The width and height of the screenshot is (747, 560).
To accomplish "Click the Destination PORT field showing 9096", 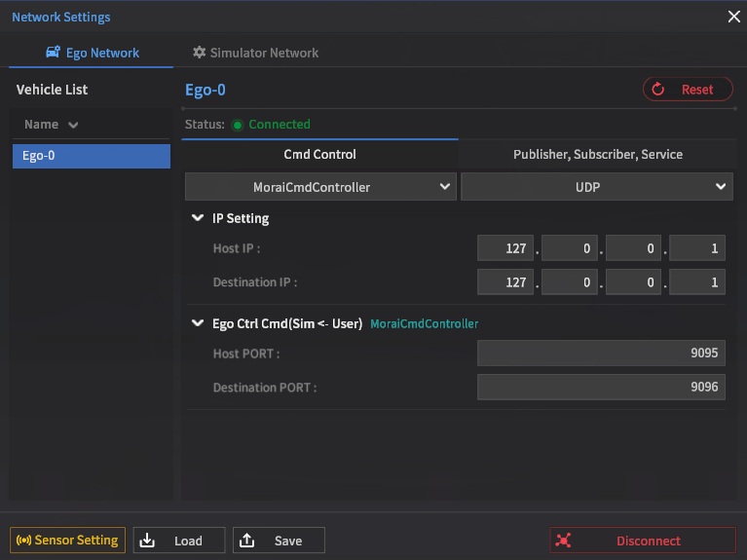I will [601, 388].
